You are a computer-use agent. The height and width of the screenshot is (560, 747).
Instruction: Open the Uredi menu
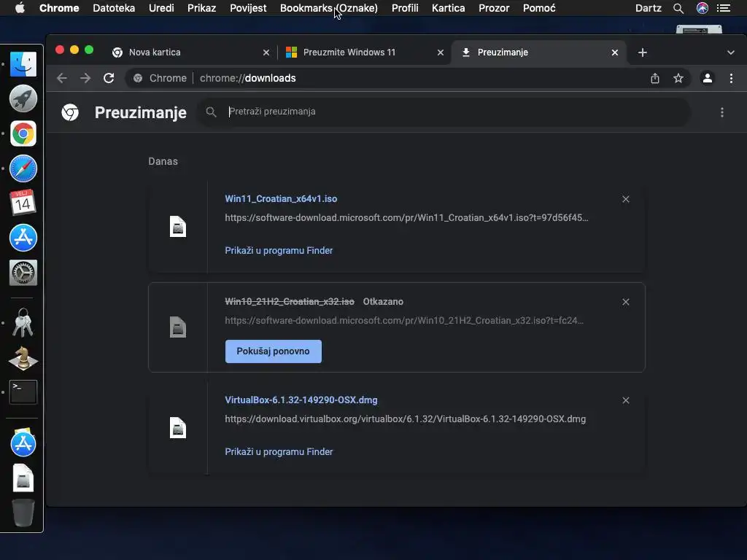161,8
